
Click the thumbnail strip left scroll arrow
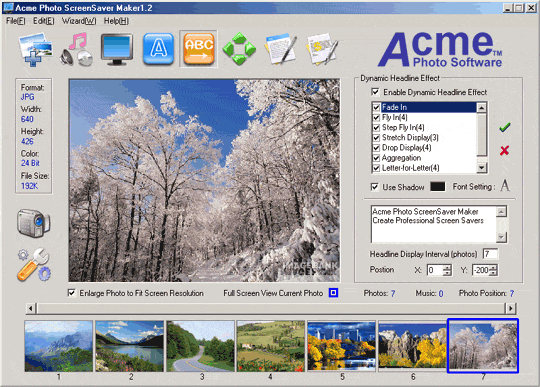31,308
